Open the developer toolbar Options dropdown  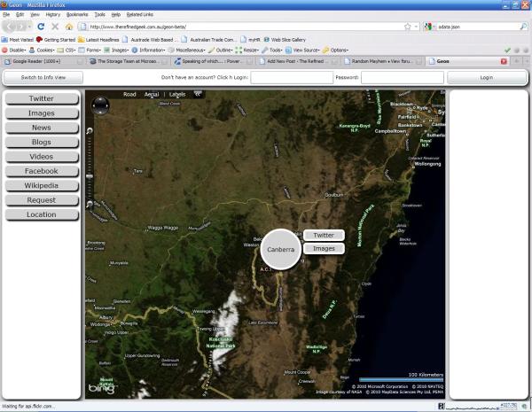[335, 51]
